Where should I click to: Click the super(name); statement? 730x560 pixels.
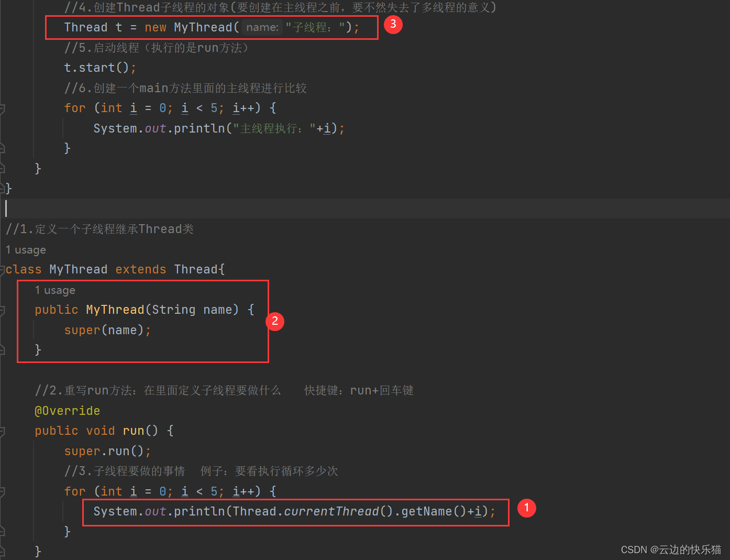click(107, 331)
